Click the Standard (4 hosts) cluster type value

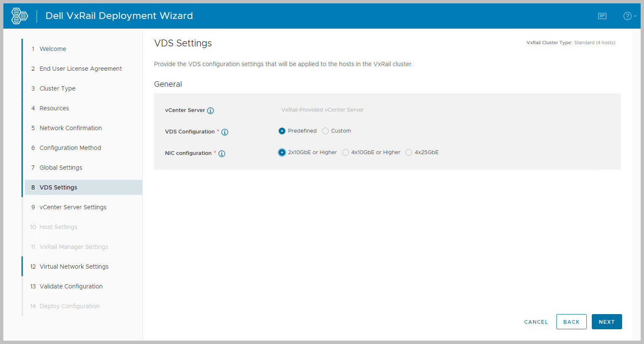click(595, 43)
